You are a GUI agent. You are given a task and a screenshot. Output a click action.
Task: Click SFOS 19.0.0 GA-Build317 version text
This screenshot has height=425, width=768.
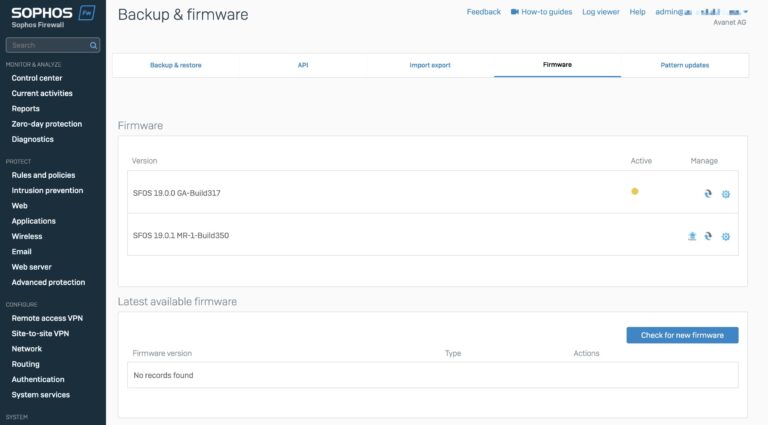(x=176, y=193)
